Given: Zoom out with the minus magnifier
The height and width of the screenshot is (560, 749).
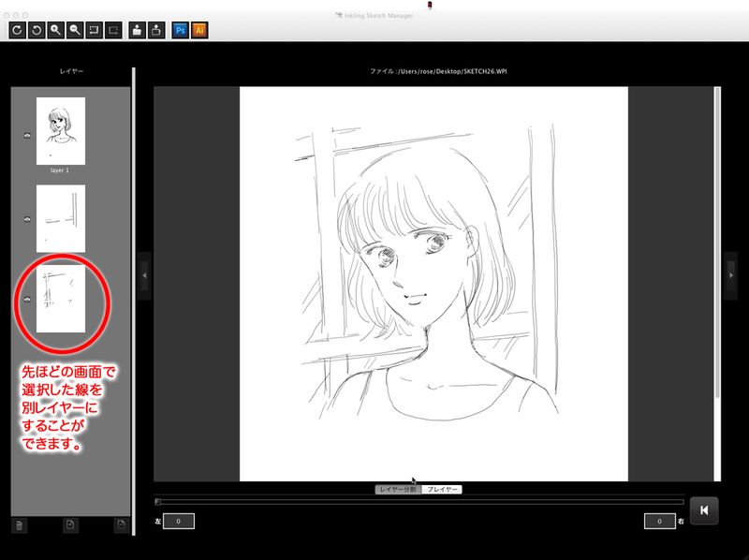Looking at the screenshot, I should [x=75, y=30].
